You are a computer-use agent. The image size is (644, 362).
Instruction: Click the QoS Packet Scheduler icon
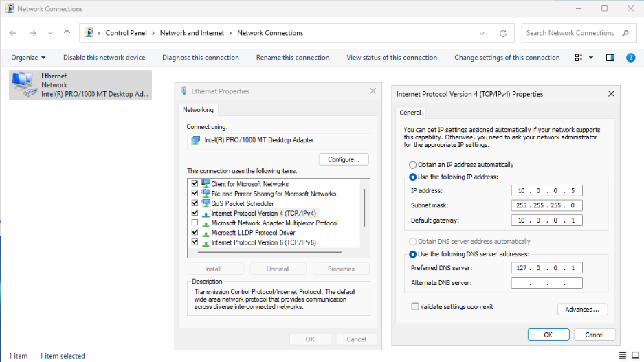point(206,203)
